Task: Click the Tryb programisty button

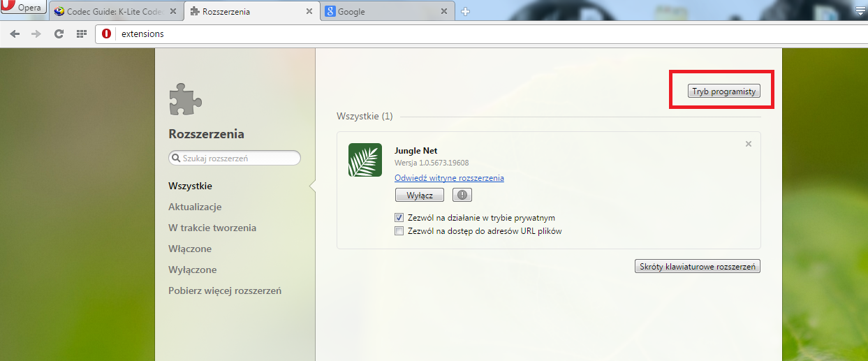Action: [x=724, y=91]
